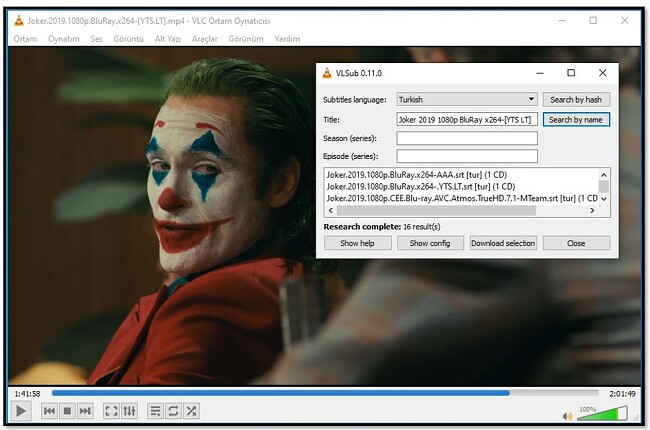Click Show config button

click(430, 243)
